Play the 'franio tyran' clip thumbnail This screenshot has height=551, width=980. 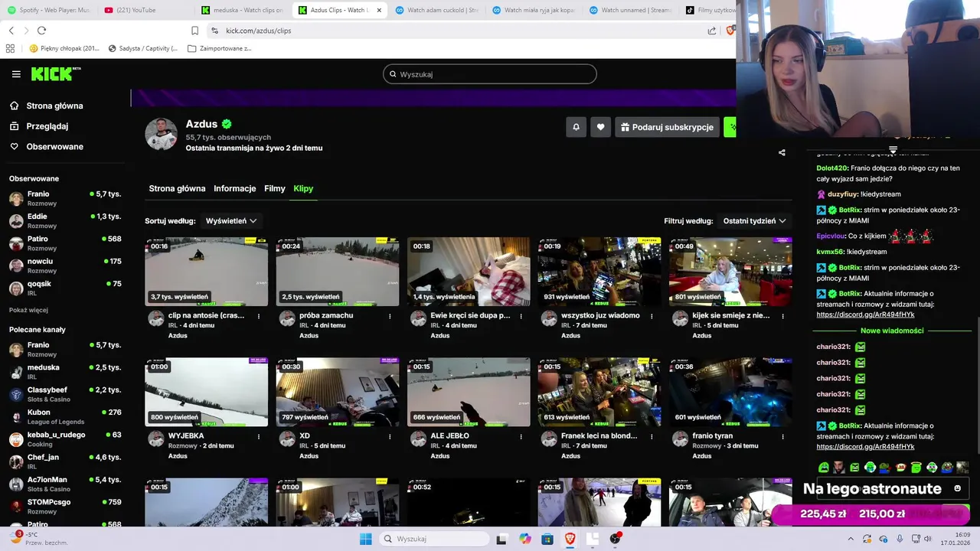point(730,392)
